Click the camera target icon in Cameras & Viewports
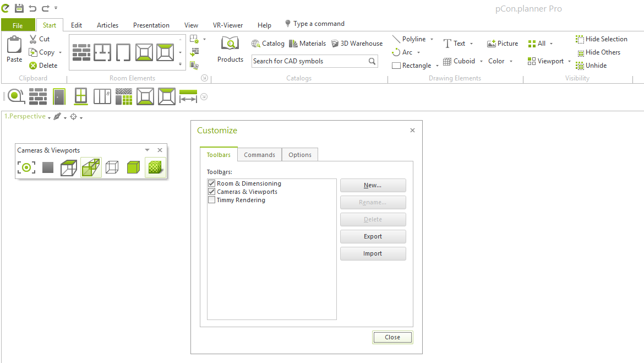The height and width of the screenshot is (363, 644). coord(26,167)
